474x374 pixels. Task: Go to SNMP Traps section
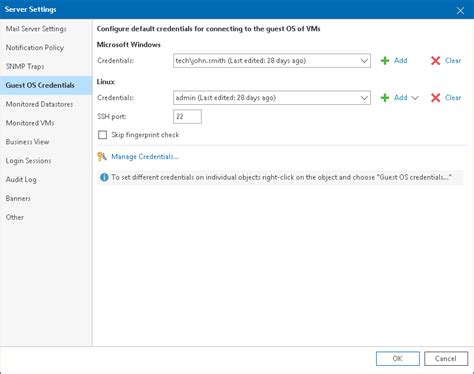pyautogui.click(x=46, y=66)
